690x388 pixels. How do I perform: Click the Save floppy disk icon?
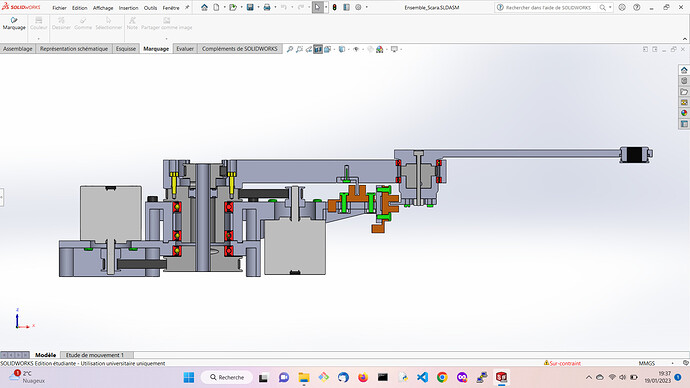pos(250,7)
